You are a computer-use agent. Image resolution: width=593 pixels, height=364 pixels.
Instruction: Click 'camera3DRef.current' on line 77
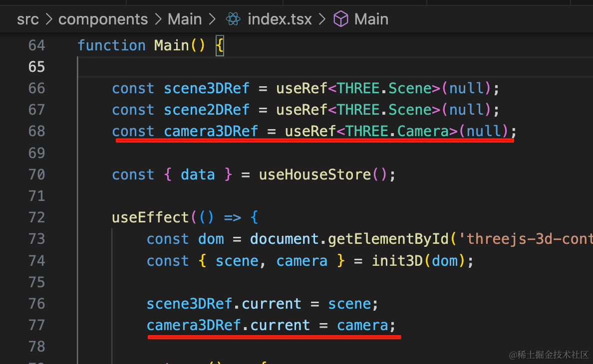coord(229,325)
